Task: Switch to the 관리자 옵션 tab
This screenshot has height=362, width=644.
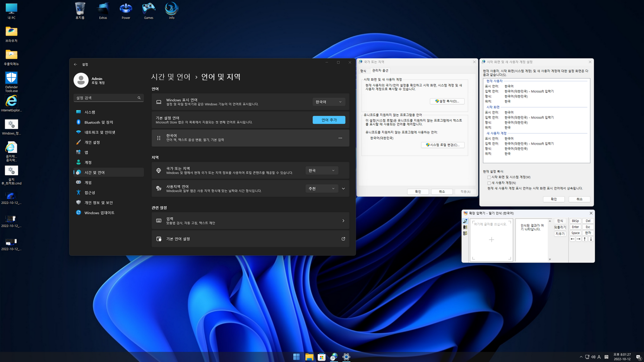Action: [380, 70]
